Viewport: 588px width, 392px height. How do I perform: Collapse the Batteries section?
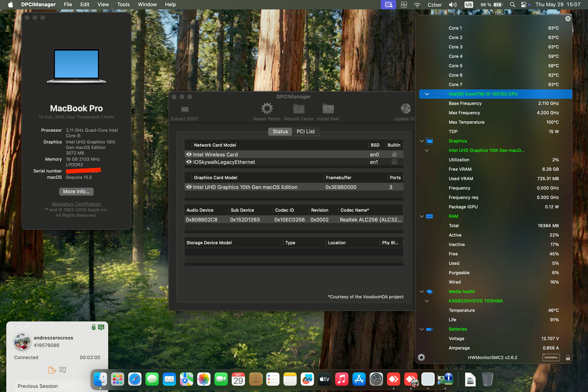(x=422, y=329)
